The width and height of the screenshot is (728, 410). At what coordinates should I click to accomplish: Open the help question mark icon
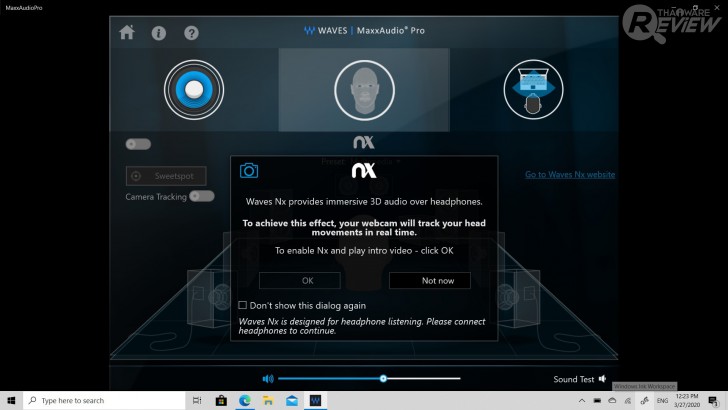[191, 33]
